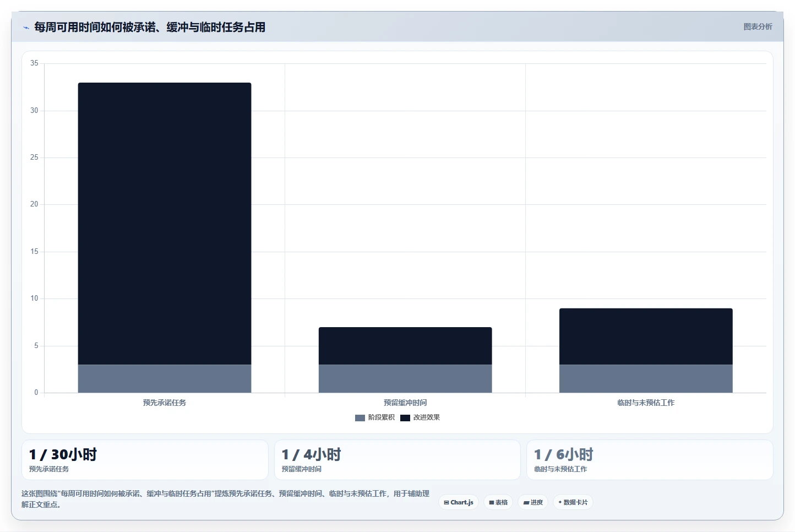The image size is (795, 532).
Task: Click the dark 临时与未预估工作 bar segment
Action: [646, 336]
